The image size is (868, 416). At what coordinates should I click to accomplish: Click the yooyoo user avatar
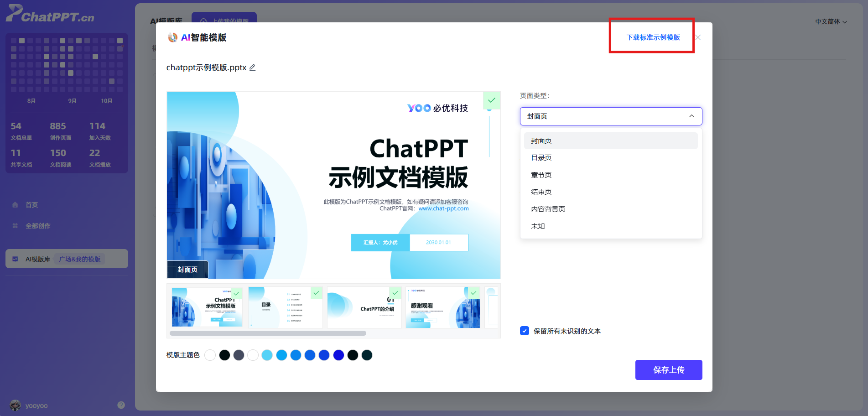pyautogui.click(x=16, y=405)
